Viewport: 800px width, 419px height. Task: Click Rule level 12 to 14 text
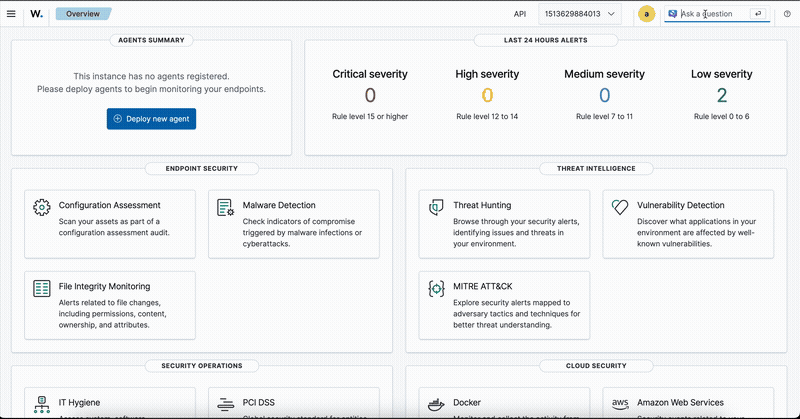(487, 116)
